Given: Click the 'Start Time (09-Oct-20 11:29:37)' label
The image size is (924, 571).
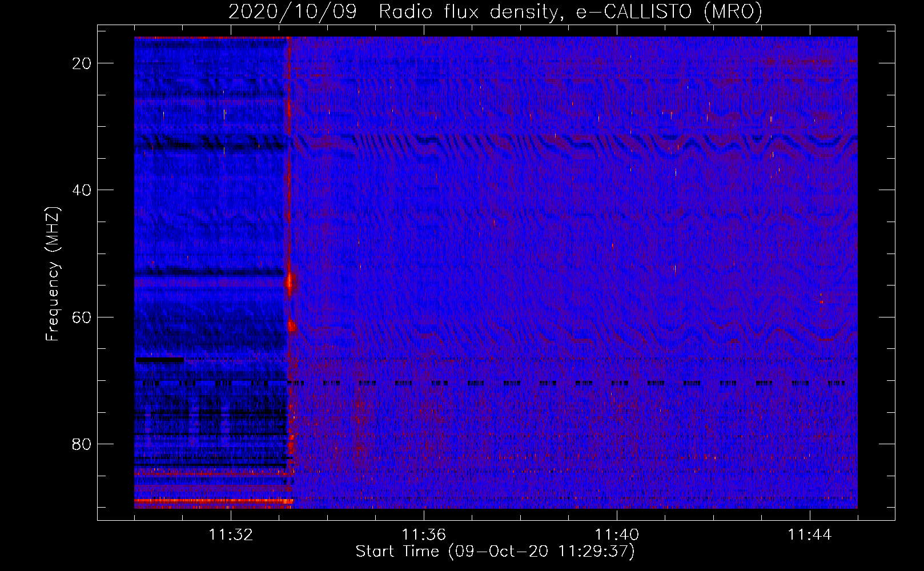Looking at the screenshot, I should 495,552.
